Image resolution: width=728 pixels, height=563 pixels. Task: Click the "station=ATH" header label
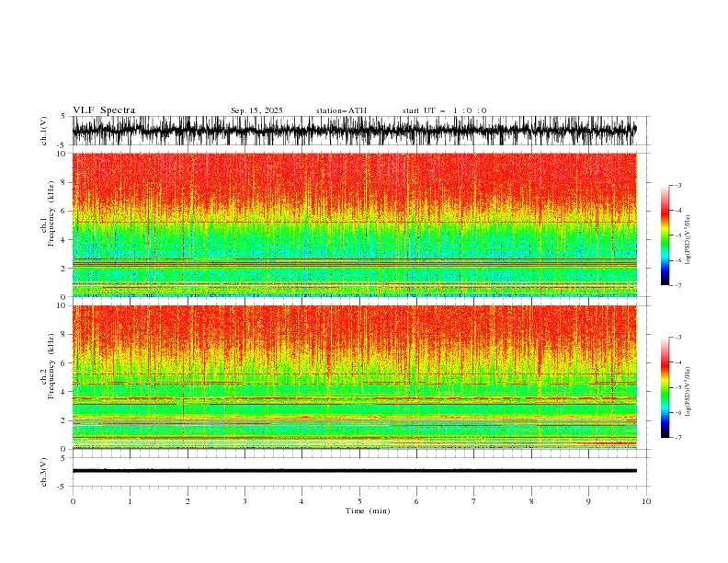341,110
